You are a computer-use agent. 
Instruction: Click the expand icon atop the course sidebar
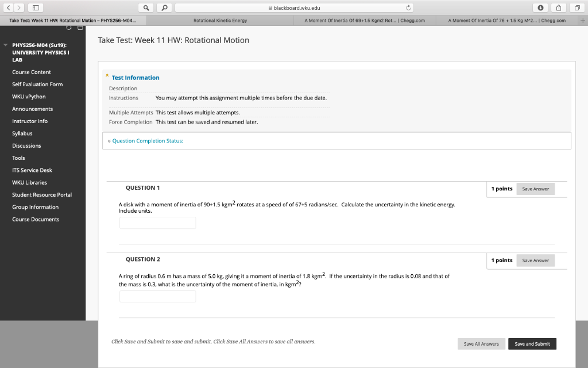80,27
